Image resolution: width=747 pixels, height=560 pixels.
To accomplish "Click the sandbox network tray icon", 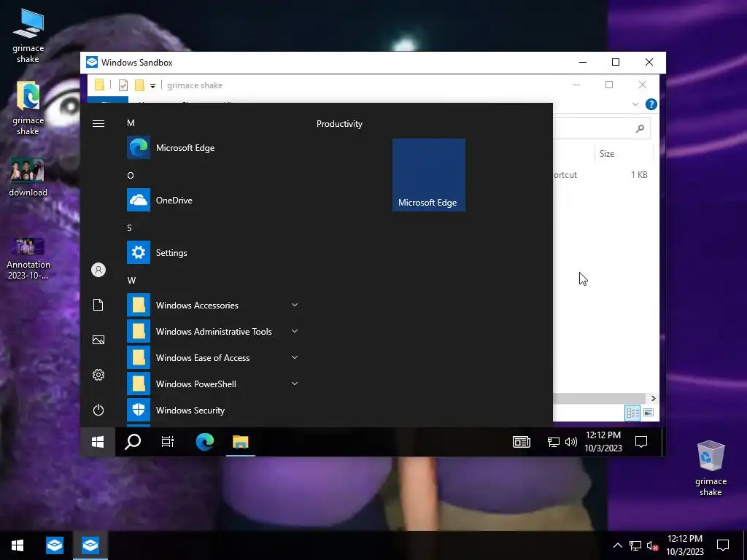I will tap(553, 442).
